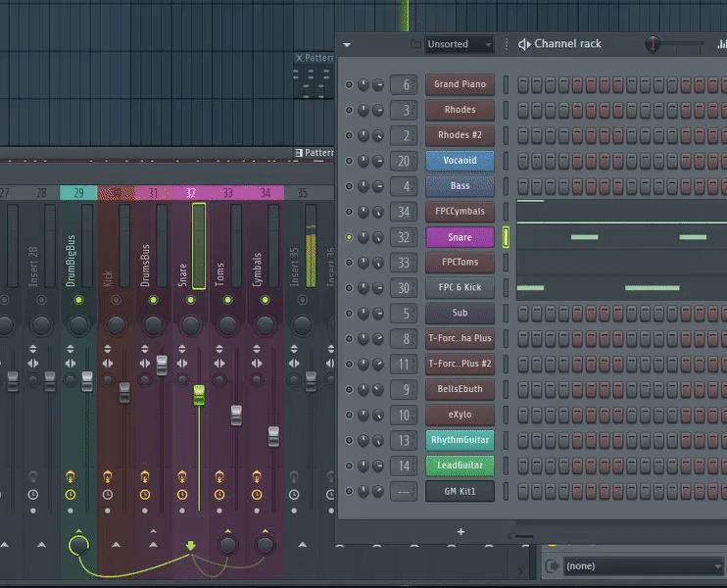Click latency clock icon on Snare track
Screen dimensions: 727x588
182,495
